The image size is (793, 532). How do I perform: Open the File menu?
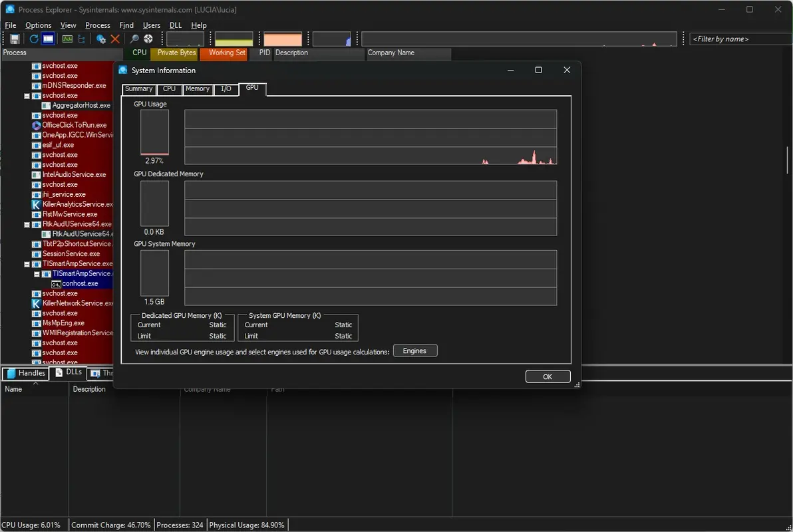[x=11, y=25]
